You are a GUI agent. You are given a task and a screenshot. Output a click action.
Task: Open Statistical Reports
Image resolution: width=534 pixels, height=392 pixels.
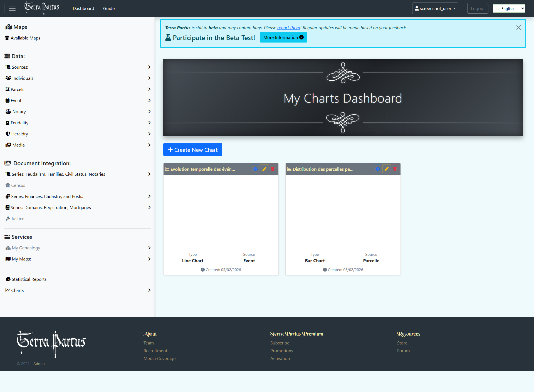29,279
